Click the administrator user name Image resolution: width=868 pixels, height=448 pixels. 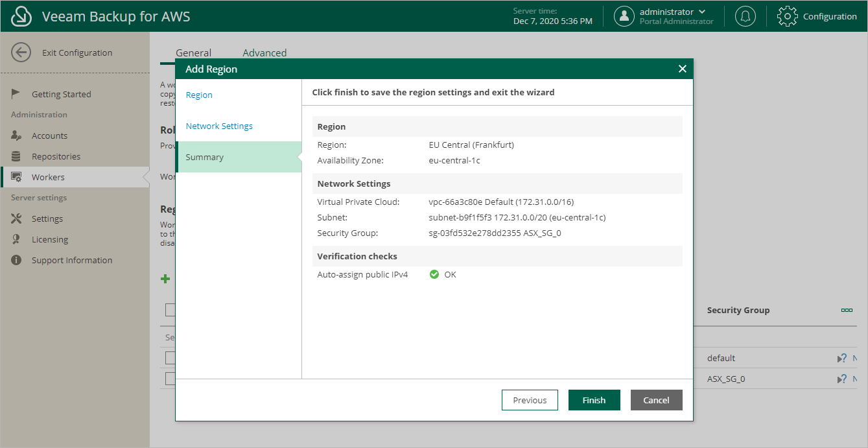tap(666, 12)
